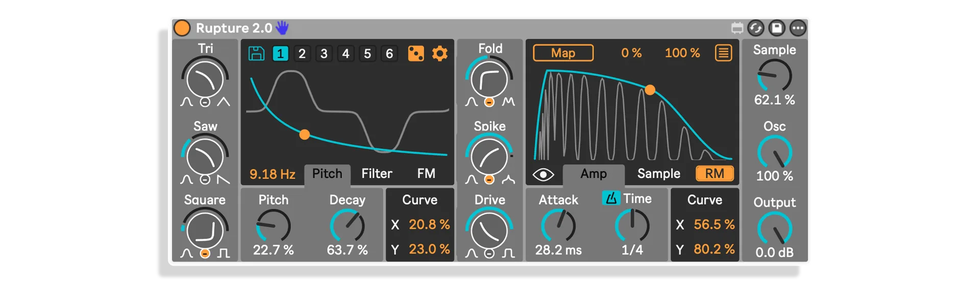Switch to the Filter envelope tab

click(x=377, y=174)
